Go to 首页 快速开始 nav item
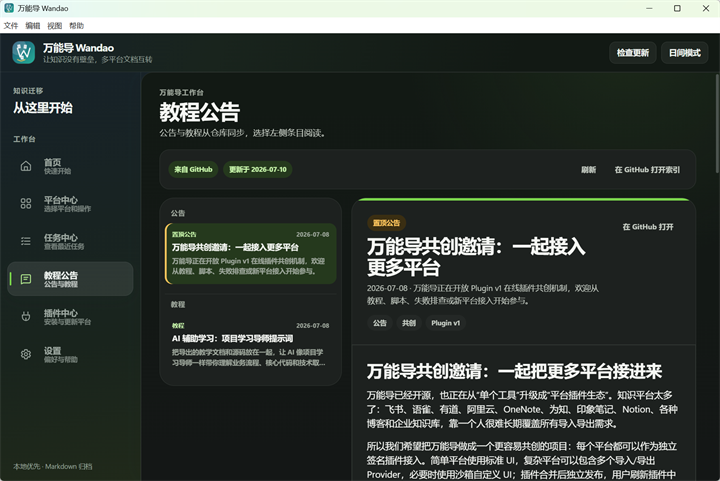The width and height of the screenshot is (720, 481). (x=70, y=166)
